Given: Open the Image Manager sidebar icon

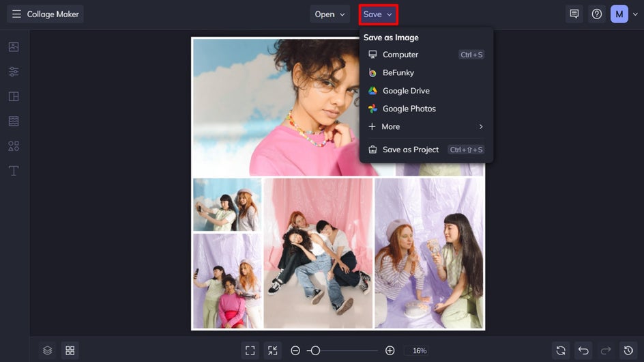Looking at the screenshot, I should pyautogui.click(x=14, y=47).
